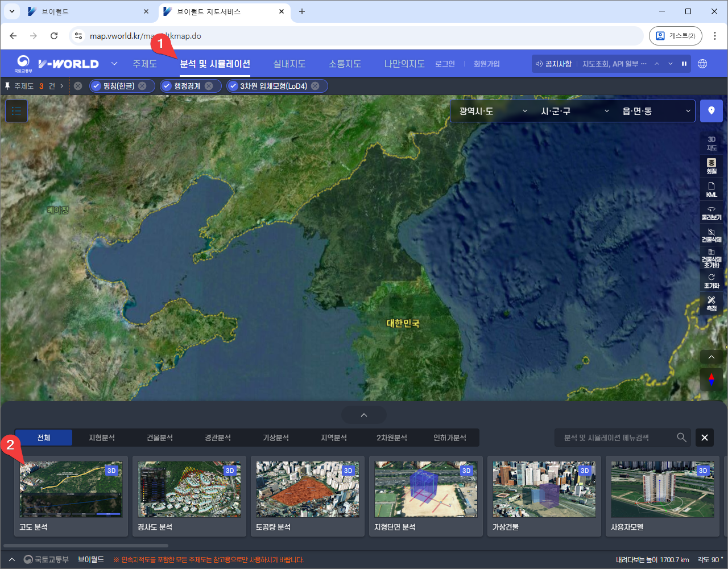Switch to the 지형분석 tab
The height and width of the screenshot is (569, 728).
(x=102, y=438)
